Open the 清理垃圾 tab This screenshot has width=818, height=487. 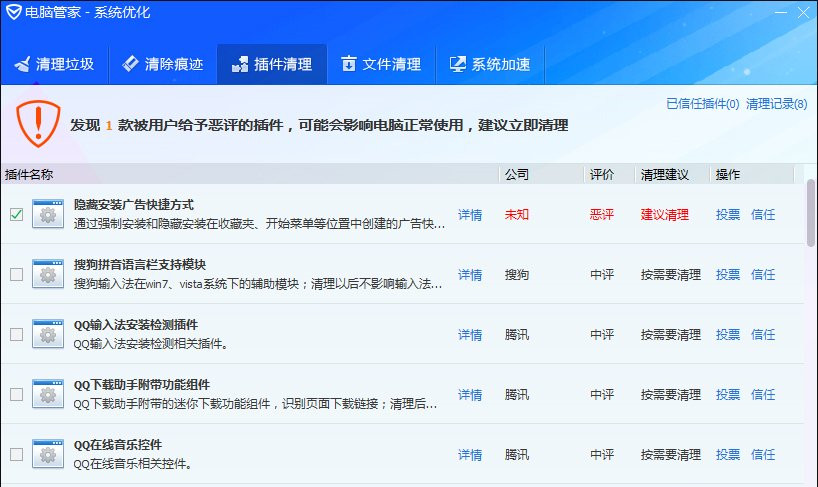click(x=54, y=64)
